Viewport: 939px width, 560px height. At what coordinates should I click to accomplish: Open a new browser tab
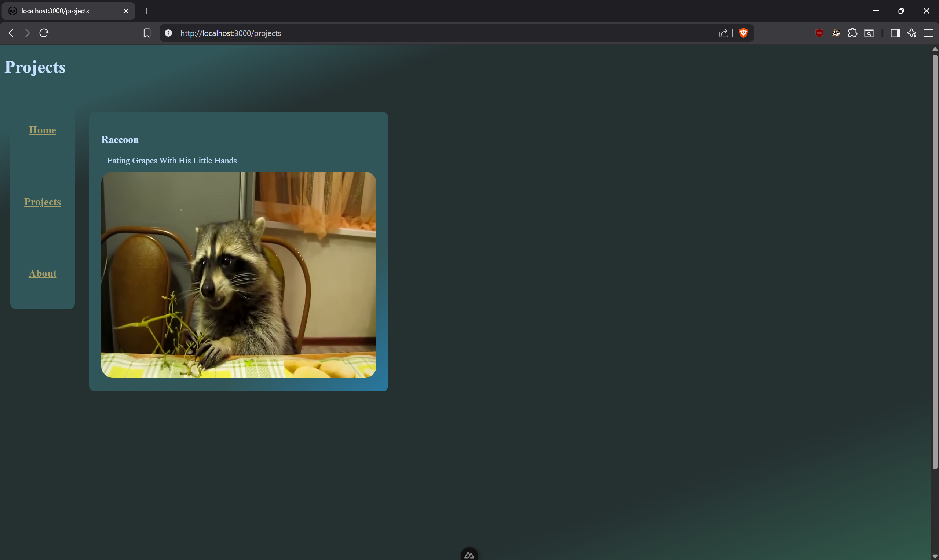146,11
